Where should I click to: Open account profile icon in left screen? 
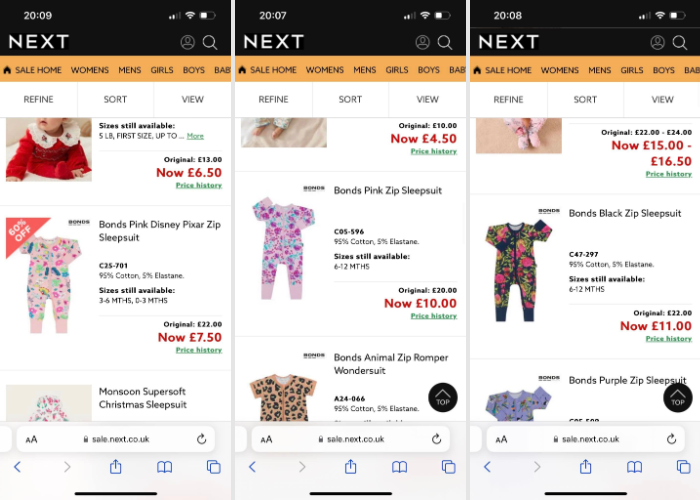(x=188, y=42)
